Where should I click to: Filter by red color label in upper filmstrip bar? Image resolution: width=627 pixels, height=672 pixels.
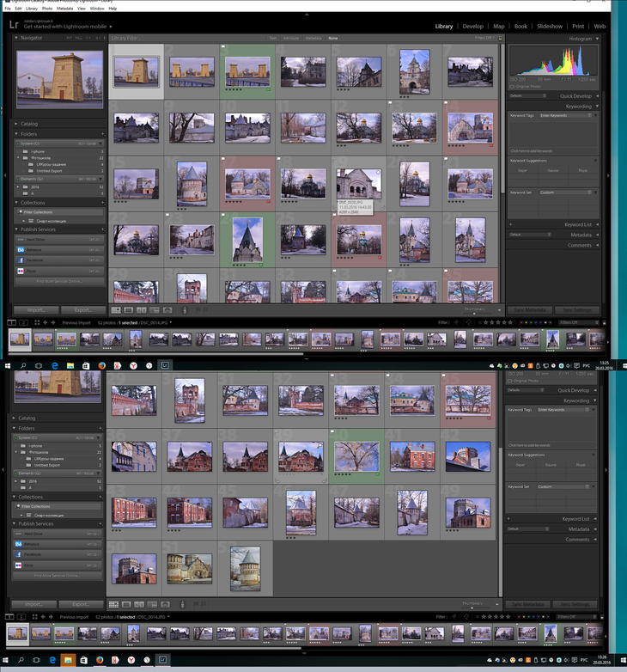[520, 322]
